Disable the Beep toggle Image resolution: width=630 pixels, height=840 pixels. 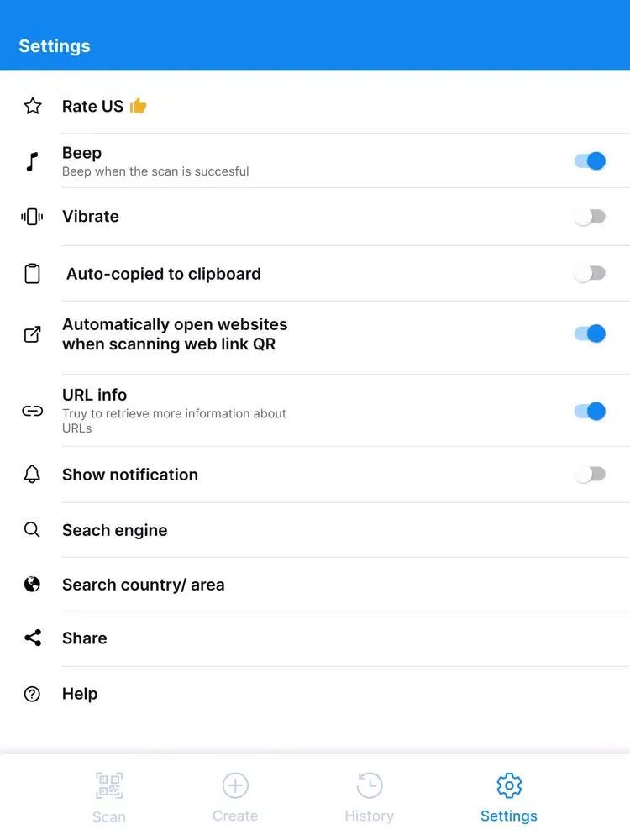coord(590,160)
